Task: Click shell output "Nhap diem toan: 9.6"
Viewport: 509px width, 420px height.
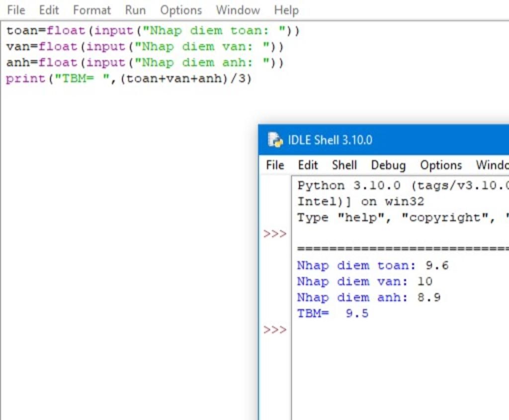Action: [x=373, y=265]
